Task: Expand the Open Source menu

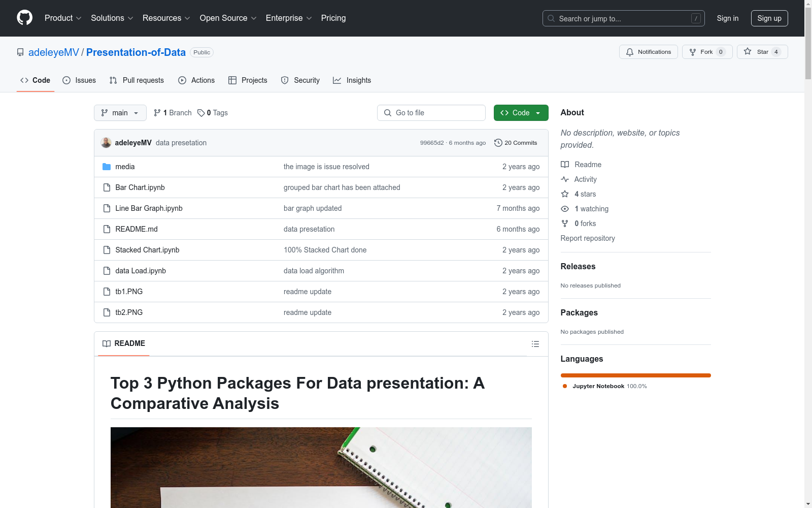Action: pyautogui.click(x=228, y=18)
